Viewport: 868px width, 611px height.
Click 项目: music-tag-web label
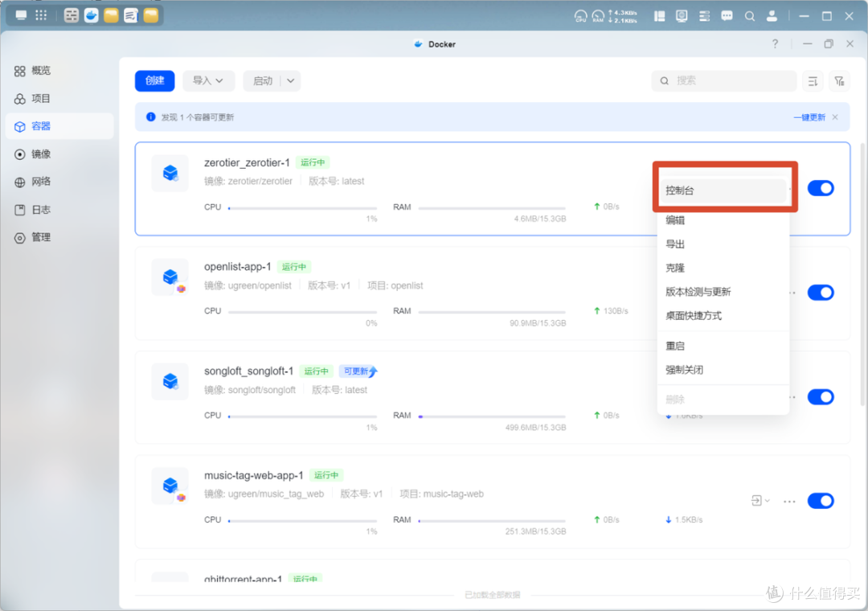coord(442,494)
